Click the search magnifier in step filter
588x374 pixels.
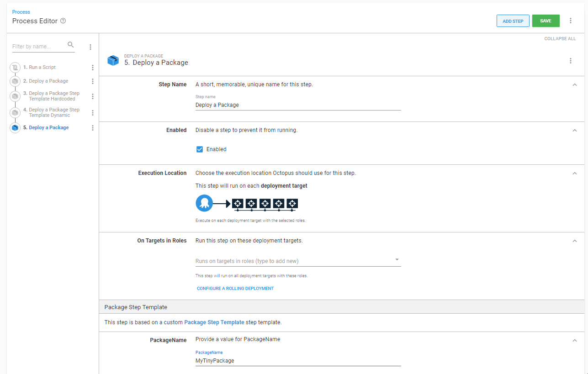[x=70, y=45]
